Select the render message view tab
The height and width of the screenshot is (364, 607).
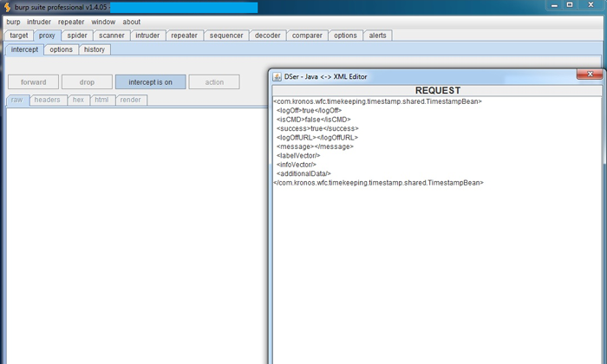pyautogui.click(x=130, y=100)
